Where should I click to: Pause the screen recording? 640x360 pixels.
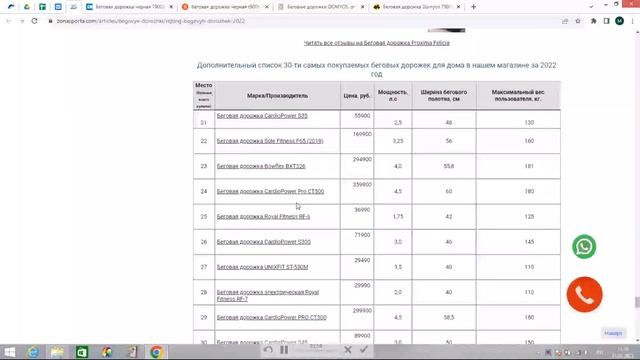284,349
